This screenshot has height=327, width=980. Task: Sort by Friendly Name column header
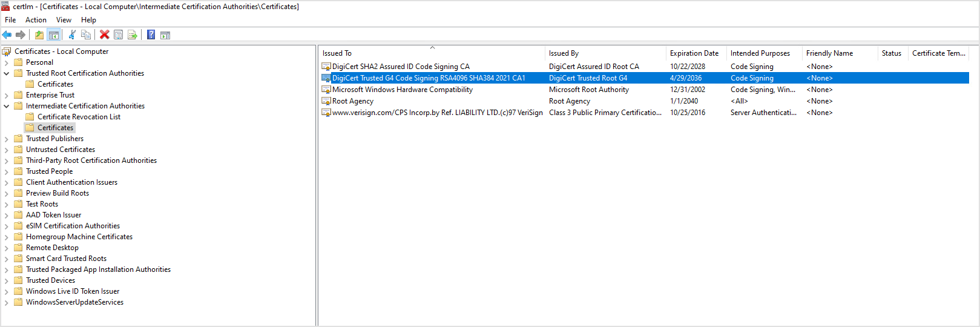[x=840, y=53]
